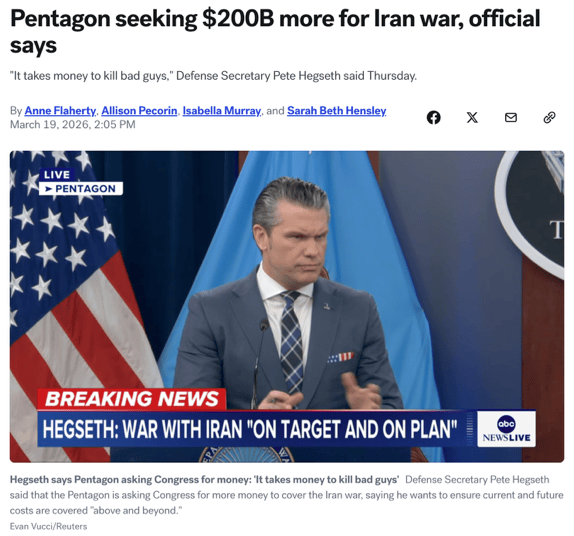Click the Evan Vucci/Reuters photo credit
Image resolution: width=574 pixels, height=536 pixels.
[48, 526]
